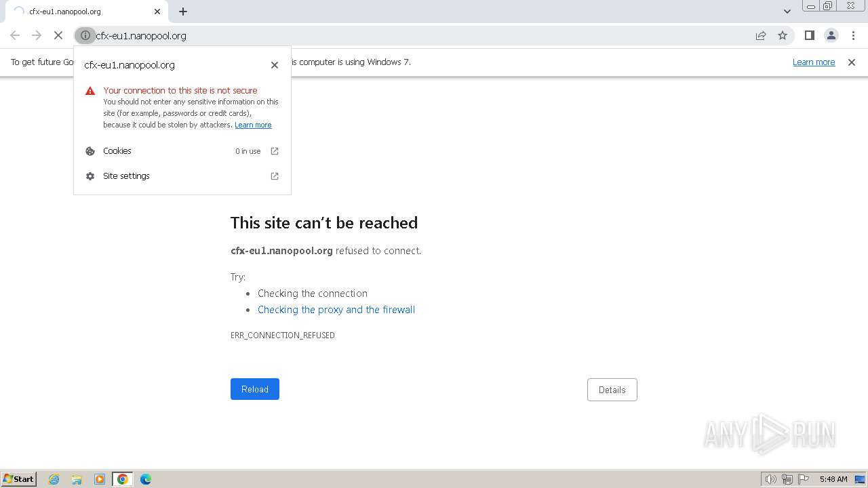The height and width of the screenshot is (488, 868).
Task: Click Checking the proxy and the firewall
Action: [x=336, y=310]
